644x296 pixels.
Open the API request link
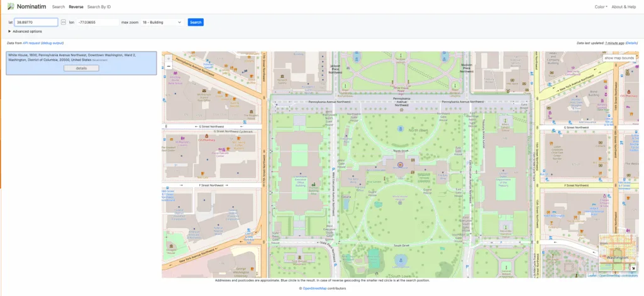point(31,43)
